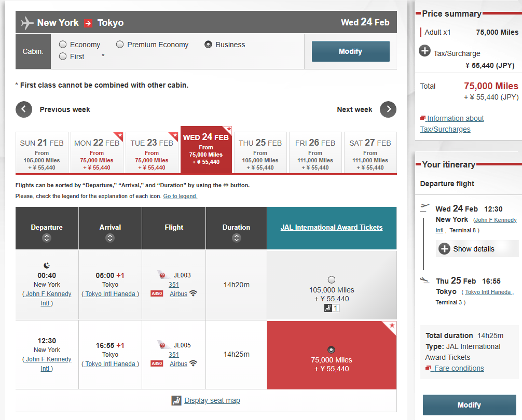Select SAT 27 FEB date tab

tap(370, 152)
